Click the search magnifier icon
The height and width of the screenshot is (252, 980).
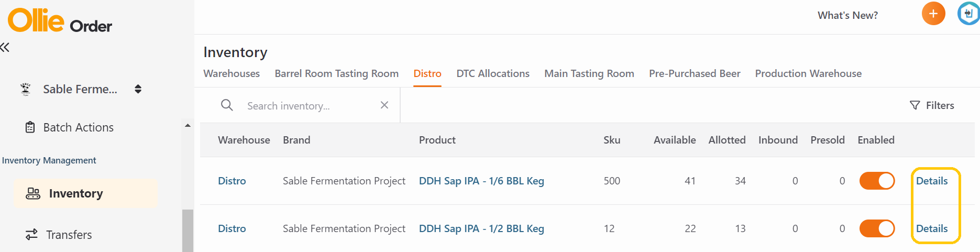[x=227, y=105]
